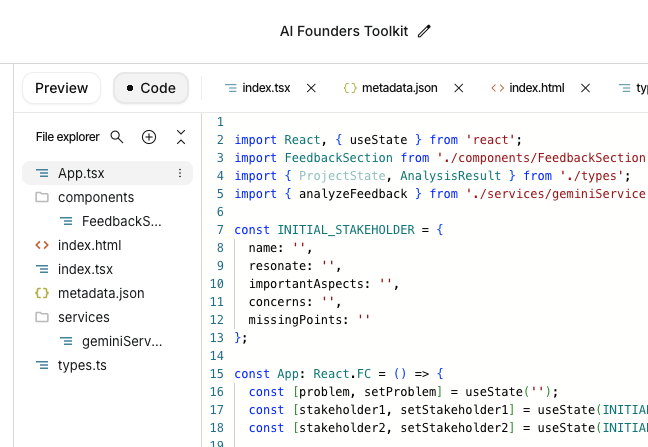Close the index.tsx tab
The image size is (648, 447).
(311, 88)
